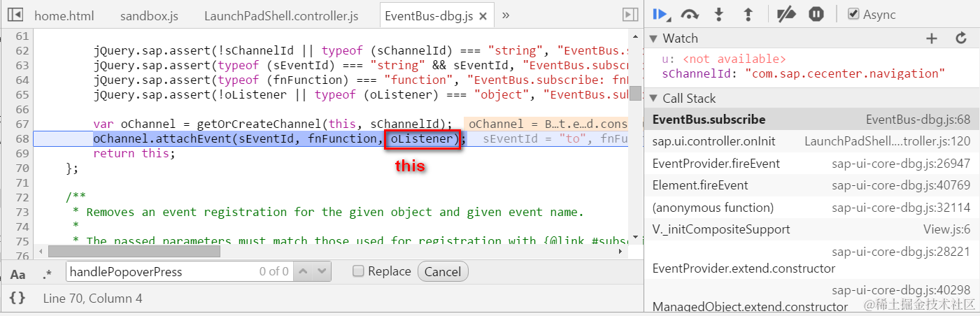
Task: Select ManagedObject.extend.constructor stack frame
Action: pos(811,298)
